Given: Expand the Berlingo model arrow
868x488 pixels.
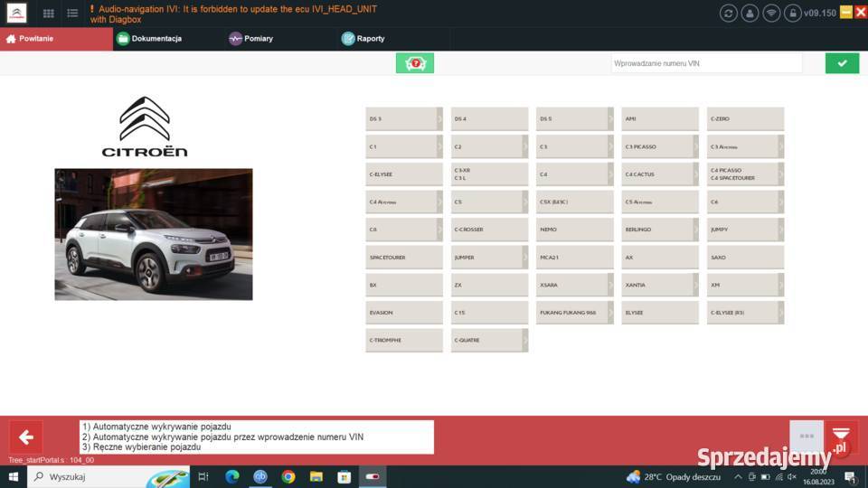Looking at the screenshot, I should 695,230.
